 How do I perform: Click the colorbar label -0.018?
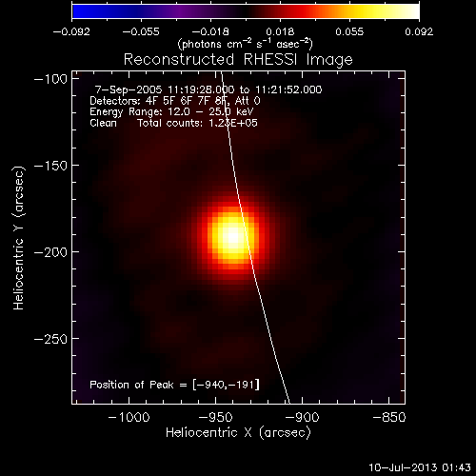pyautogui.click(x=210, y=31)
